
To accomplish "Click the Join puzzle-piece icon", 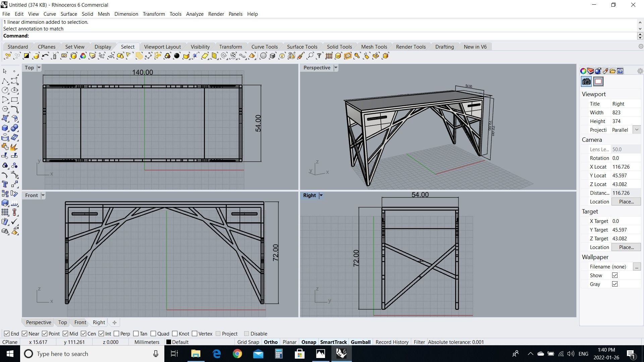I will click(x=5, y=147).
